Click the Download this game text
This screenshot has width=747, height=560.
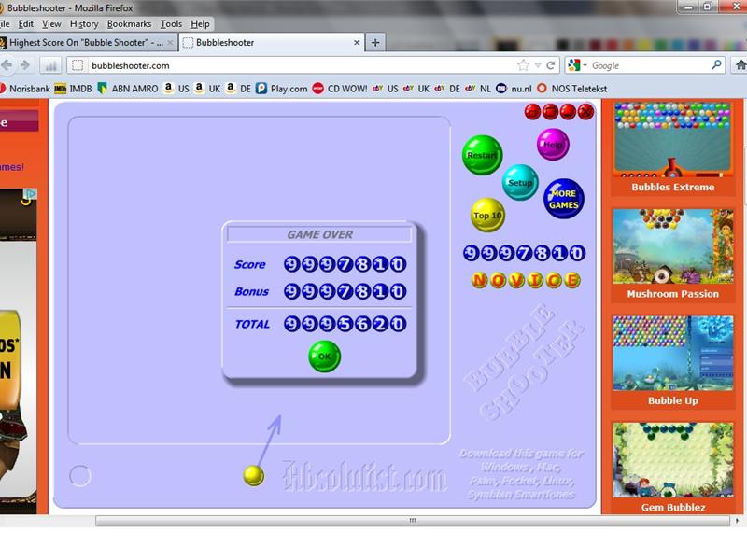pyautogui.click(x=521, y=474)
